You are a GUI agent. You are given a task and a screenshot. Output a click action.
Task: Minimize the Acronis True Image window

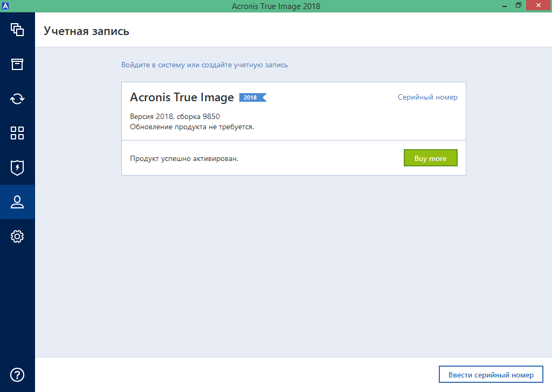pos(505,5)
